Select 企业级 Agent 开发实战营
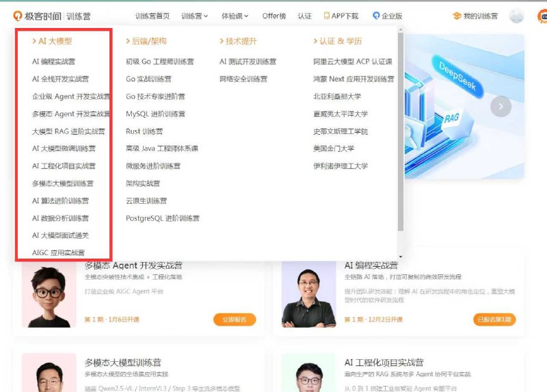Viewport: 547px width, 392px height. point(71,96)
